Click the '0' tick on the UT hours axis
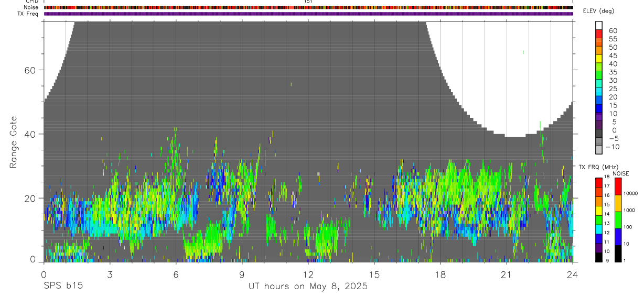Viewport: 644px width, 297px height. 44,274
